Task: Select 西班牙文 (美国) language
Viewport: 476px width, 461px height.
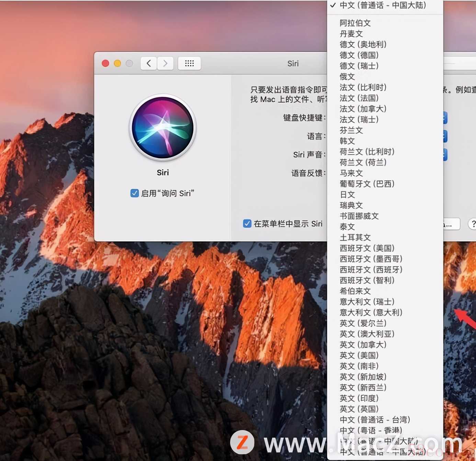Action: tap(385, 248)
